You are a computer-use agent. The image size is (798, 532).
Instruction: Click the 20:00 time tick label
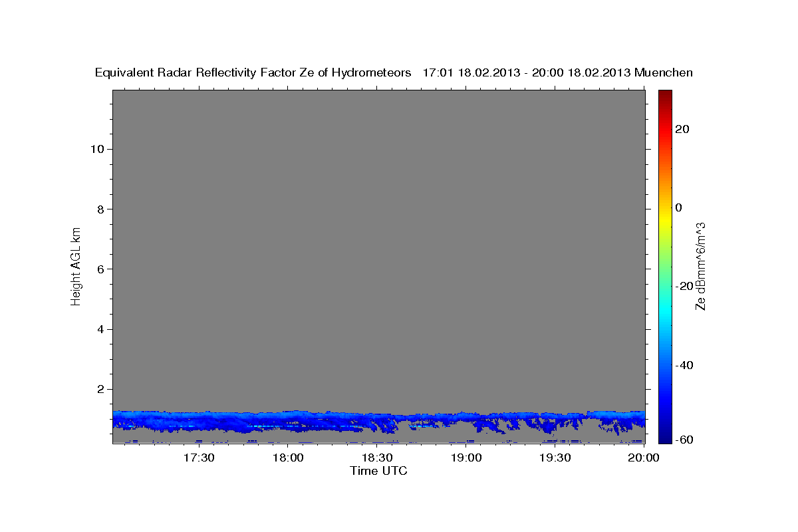point(644,458)
